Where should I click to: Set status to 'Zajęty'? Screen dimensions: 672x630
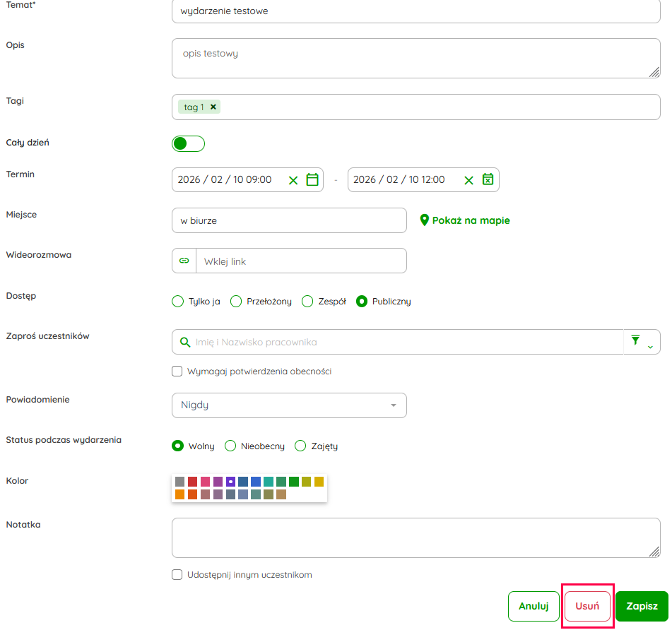tap(300, 446)
